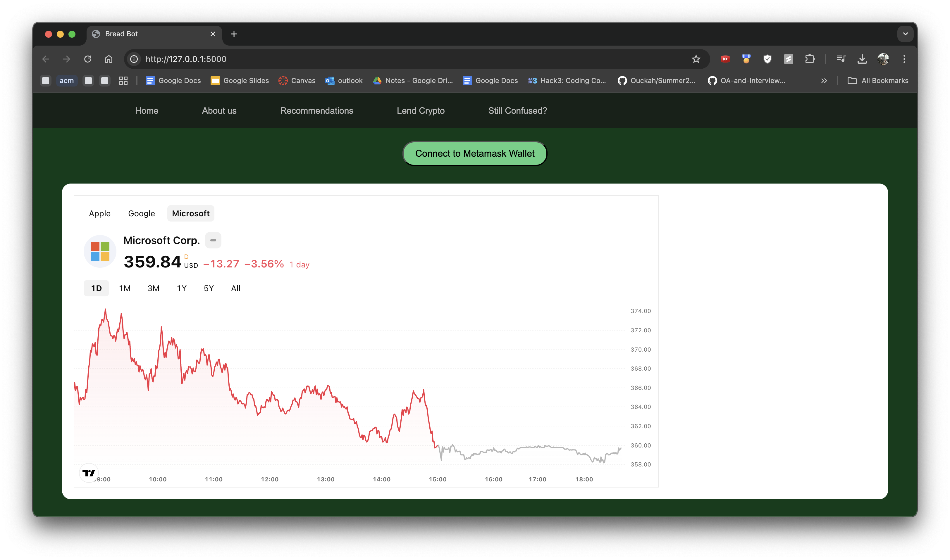
Task: Click the Microsoft Corp. logo
Action: [100, 251]
